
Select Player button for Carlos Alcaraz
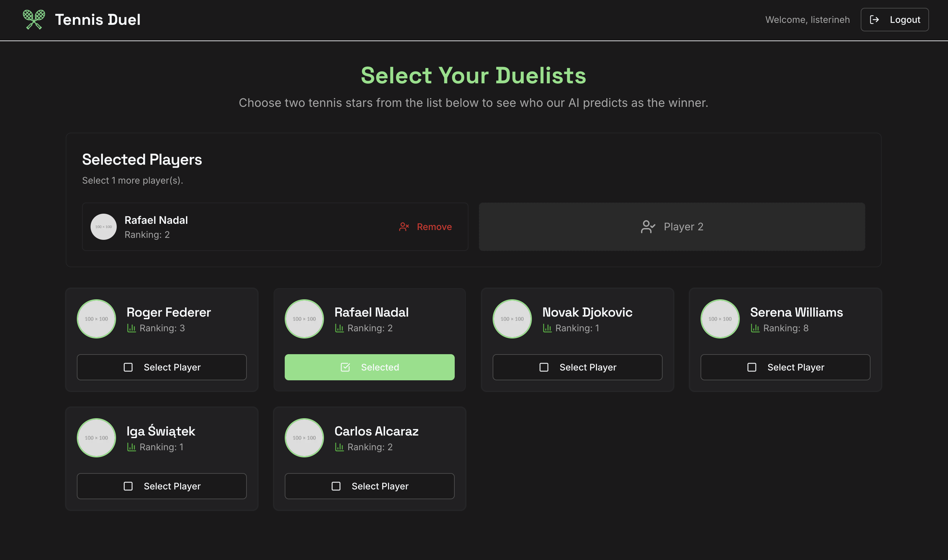pos(370,486)
